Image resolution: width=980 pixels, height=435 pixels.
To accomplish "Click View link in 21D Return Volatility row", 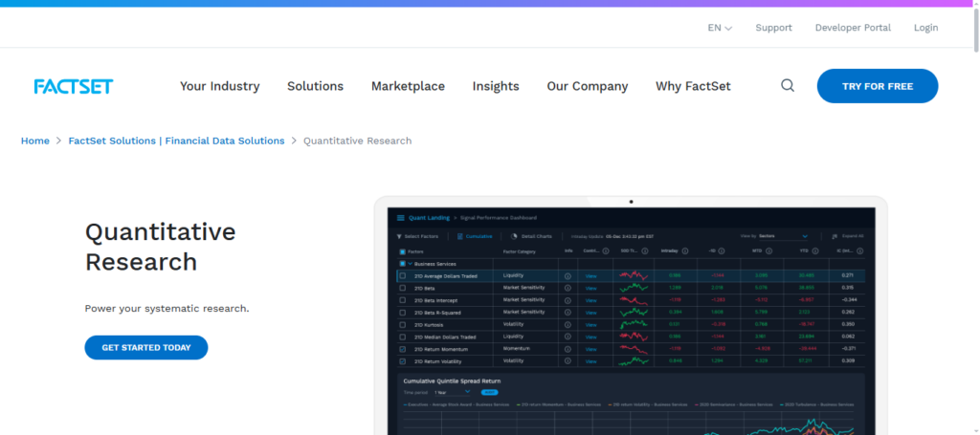I will [590, 361].
